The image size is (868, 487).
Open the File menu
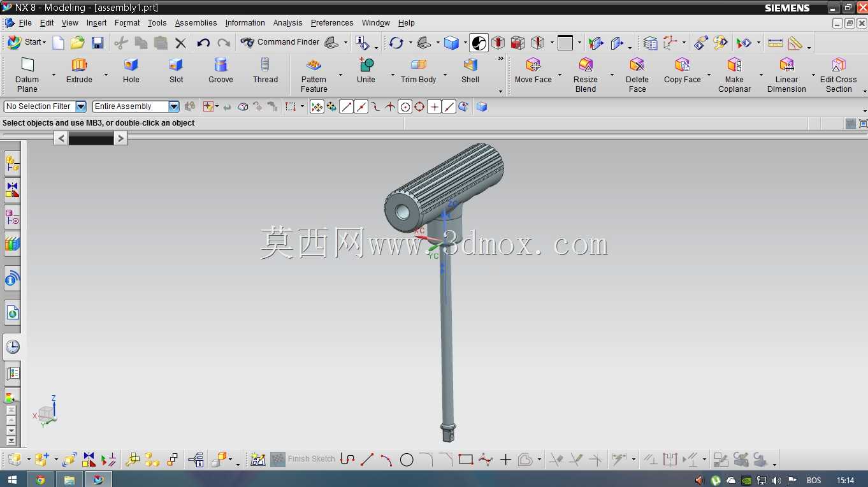25,23
